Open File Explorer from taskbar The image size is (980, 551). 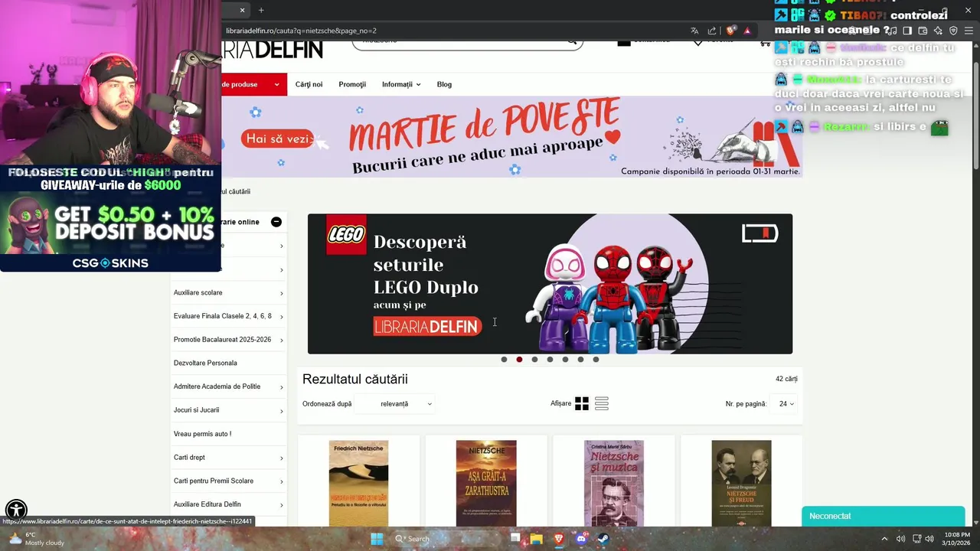(537, 539)
